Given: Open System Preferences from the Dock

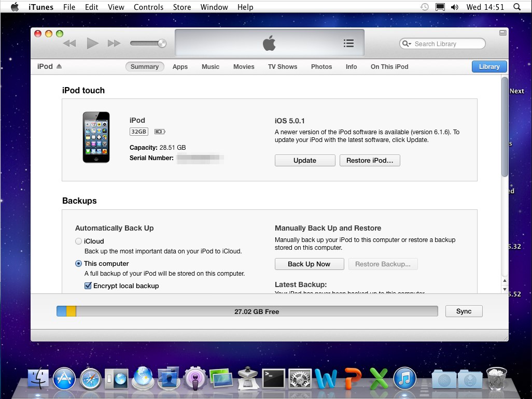Looking at the screenshot, I should pos(300,378).
